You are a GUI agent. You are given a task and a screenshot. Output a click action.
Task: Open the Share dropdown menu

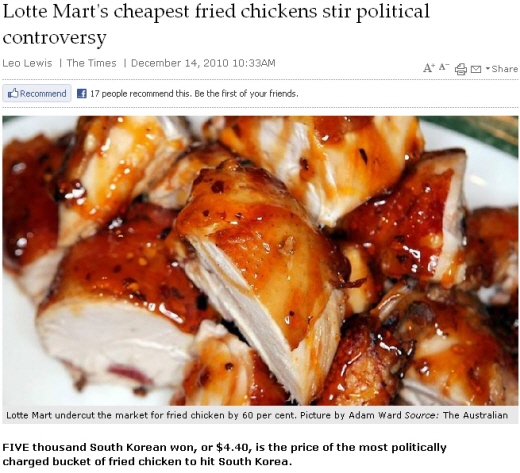(501, 69)
